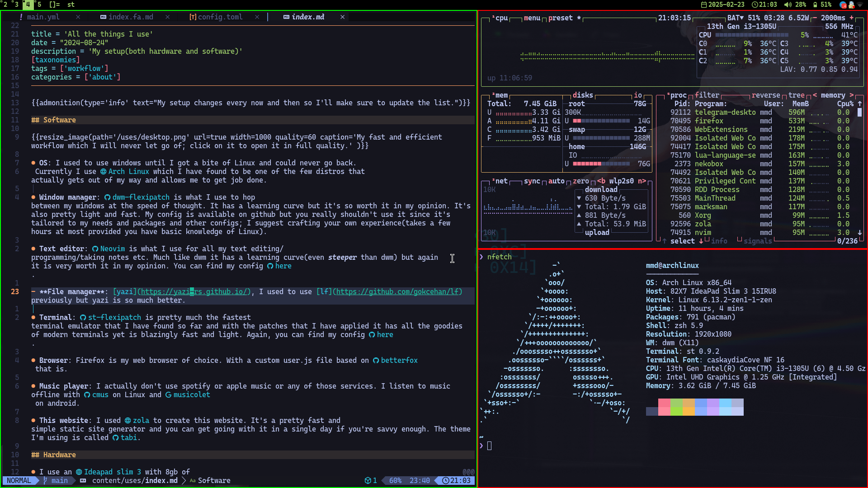Switch to dwm tag 3
The width and height of the screenshot is (868, 488).
coord(16,5)
